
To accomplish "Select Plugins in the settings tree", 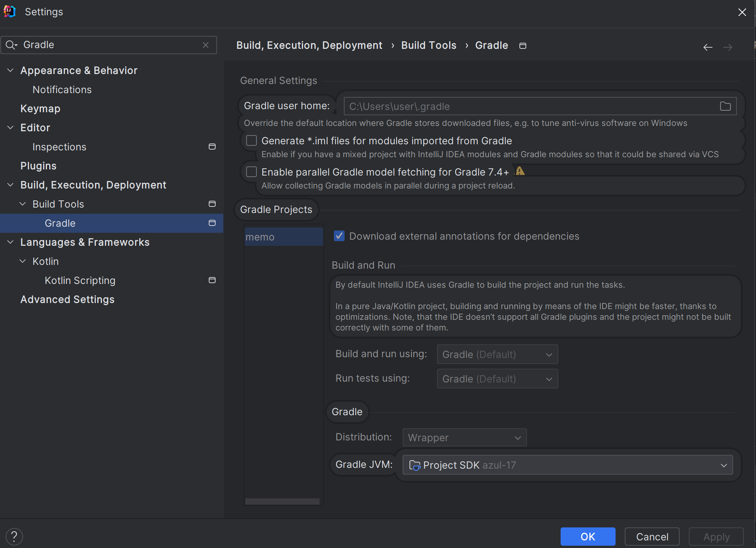I will coord(38,166).
